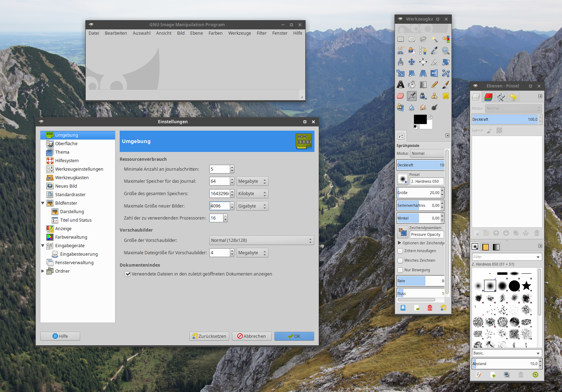Click the Zurücksetzen button
Screen dimensions: 562x392
tap(209, 336)
